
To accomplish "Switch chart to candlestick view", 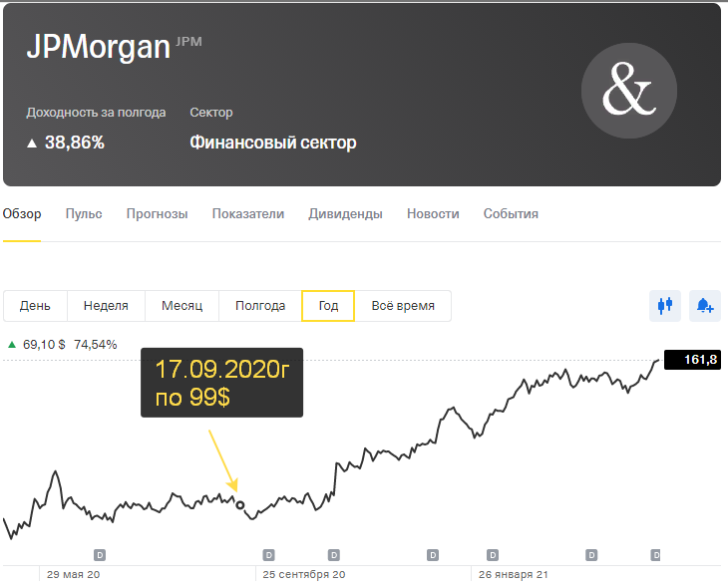I will tap(665, 305).
